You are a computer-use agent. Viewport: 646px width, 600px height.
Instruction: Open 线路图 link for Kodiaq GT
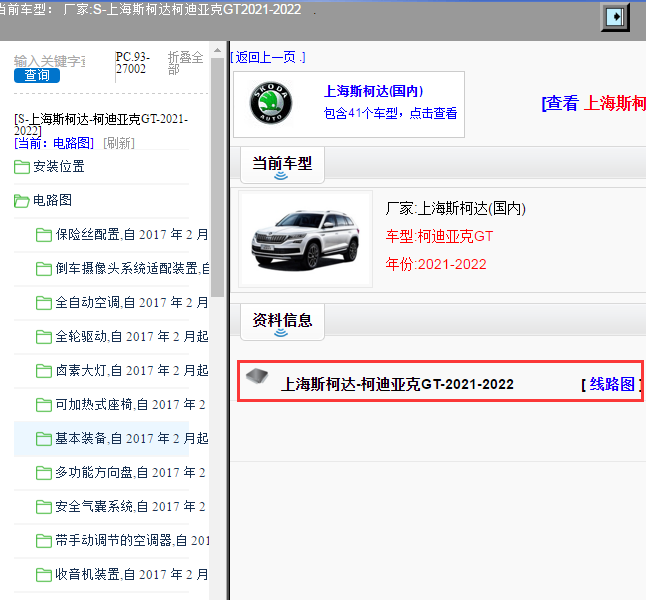[611, 384]
